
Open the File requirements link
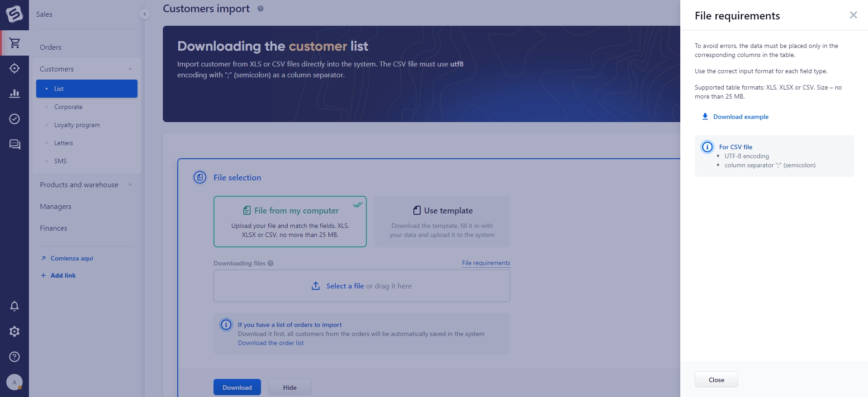486,263
